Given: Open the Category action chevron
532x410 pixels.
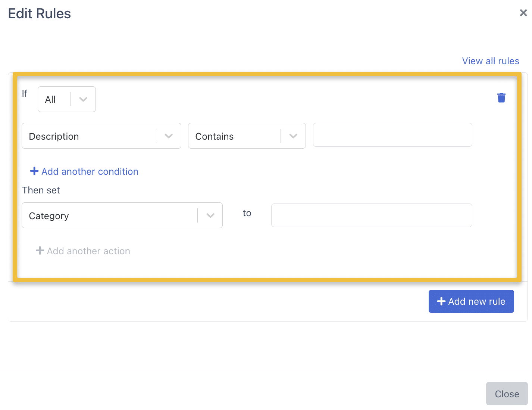Looking at the screenshot, I should point(210,215).
